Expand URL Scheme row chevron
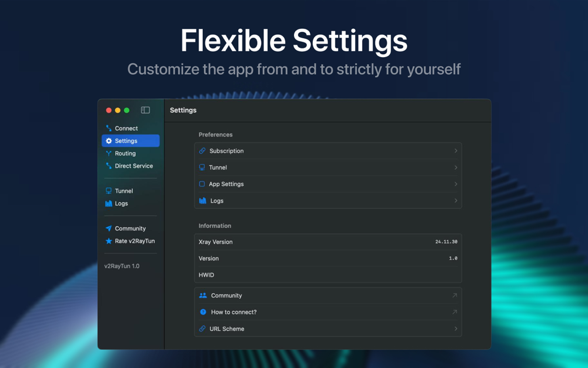Image resolution: width=588 pixels, height=368 pixels. (456, 329)
